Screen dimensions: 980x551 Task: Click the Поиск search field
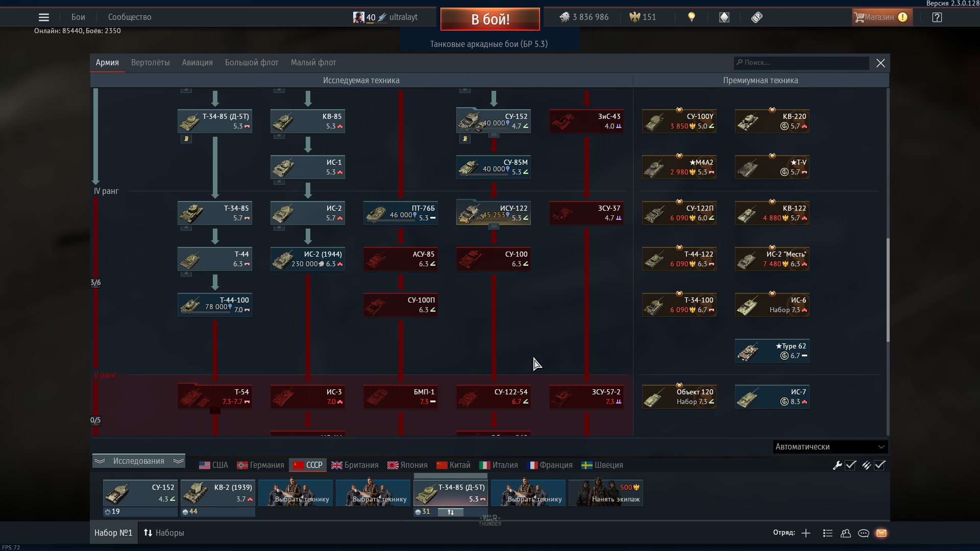point(801,63)
